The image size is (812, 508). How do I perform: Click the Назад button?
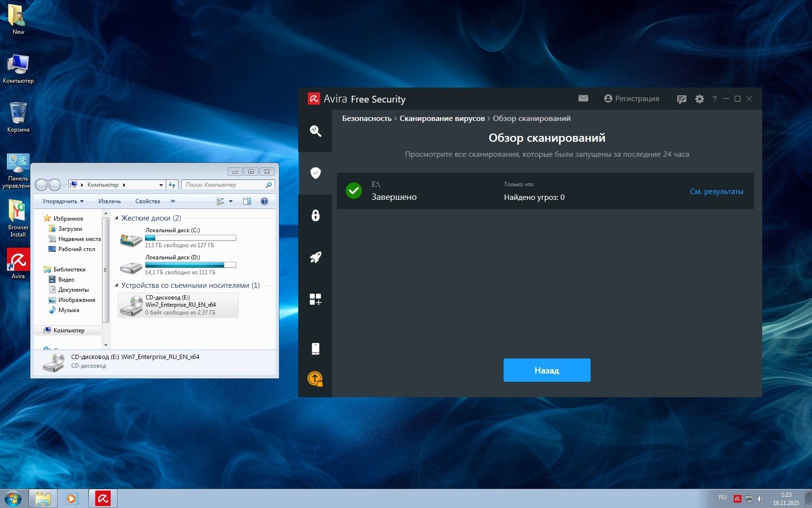(x=547, y=370)
